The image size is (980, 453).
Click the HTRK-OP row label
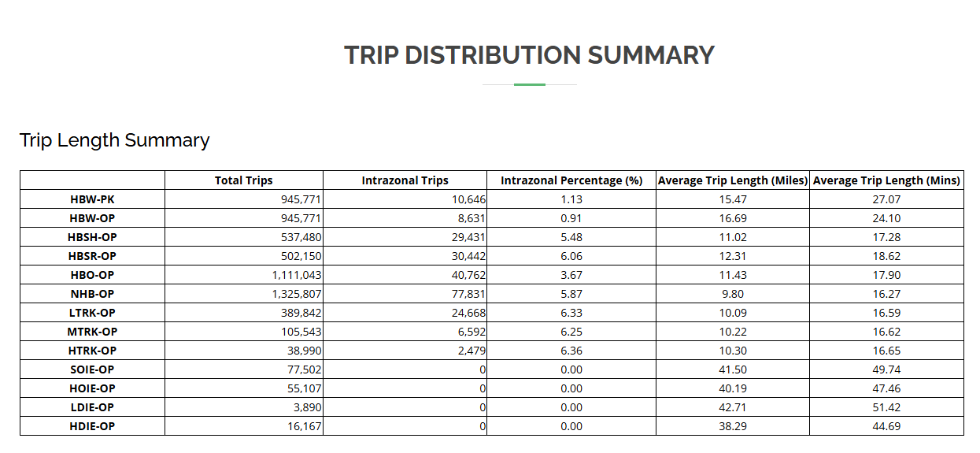(92, 351)
